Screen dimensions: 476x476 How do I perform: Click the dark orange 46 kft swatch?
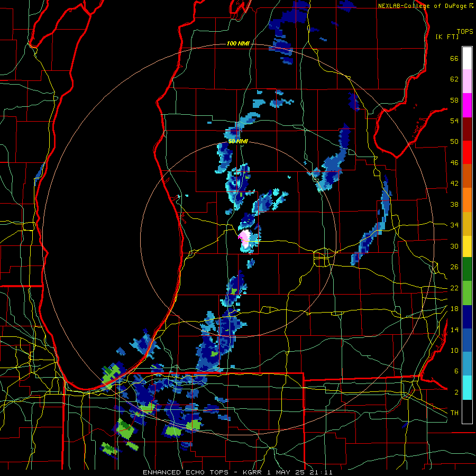(x=467, y=176)
